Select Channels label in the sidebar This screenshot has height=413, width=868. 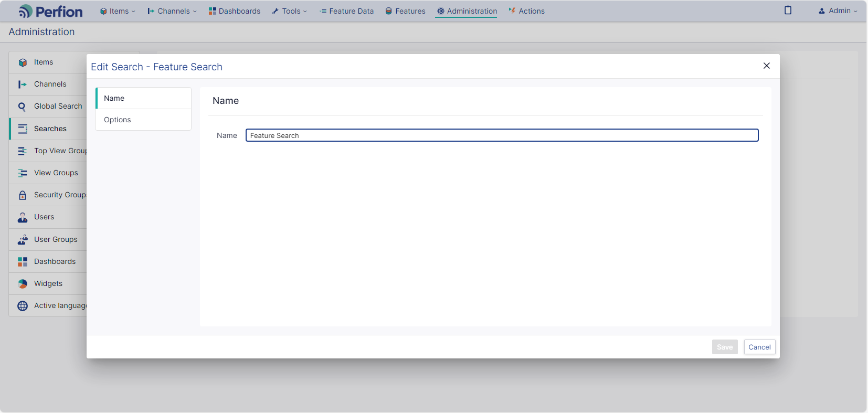coord(50,84)
